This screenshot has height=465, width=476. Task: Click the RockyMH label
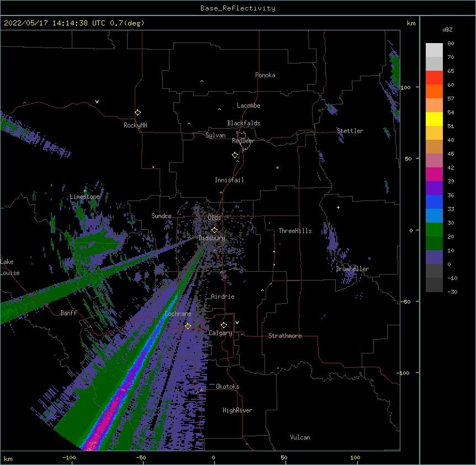point(135,125)
